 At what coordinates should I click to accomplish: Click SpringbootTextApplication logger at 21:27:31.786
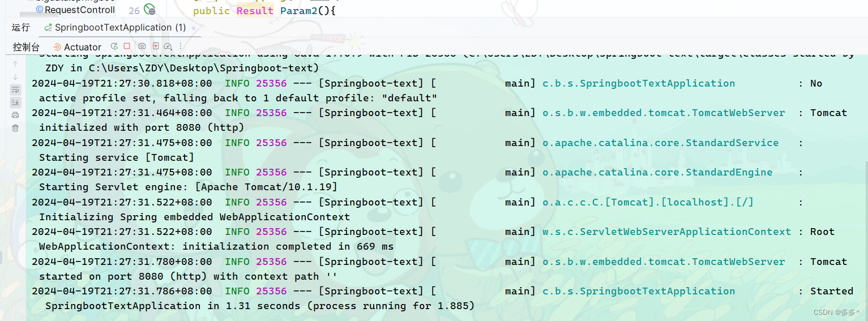[x=639, y=291]
